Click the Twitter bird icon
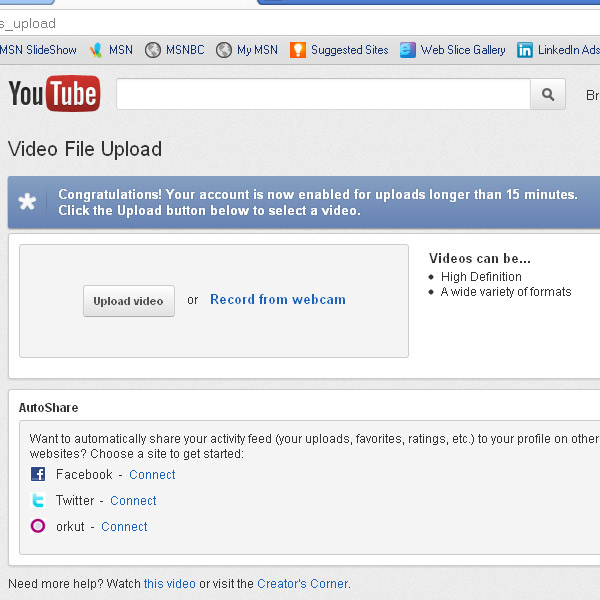The image size is (600, 600). (38, 500)
